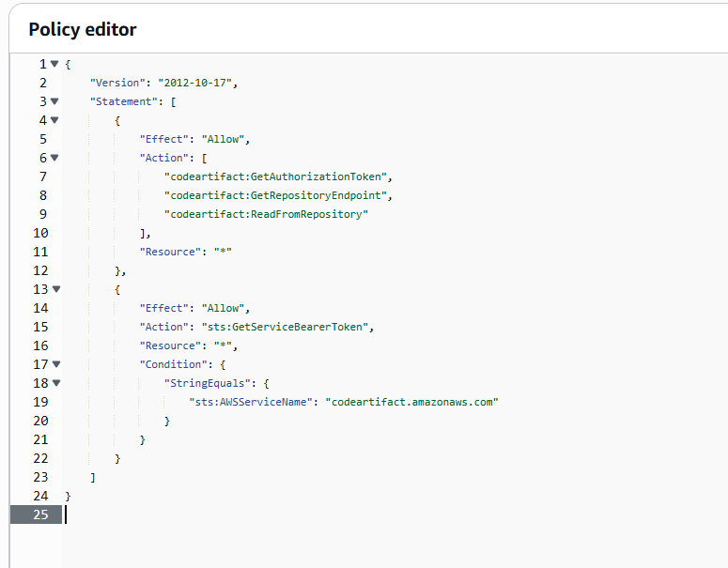Viewport: 728px width, 568px height.
Task: Click line number 10 in gutter
Action: pyautogui.click(x=40, y=233)
